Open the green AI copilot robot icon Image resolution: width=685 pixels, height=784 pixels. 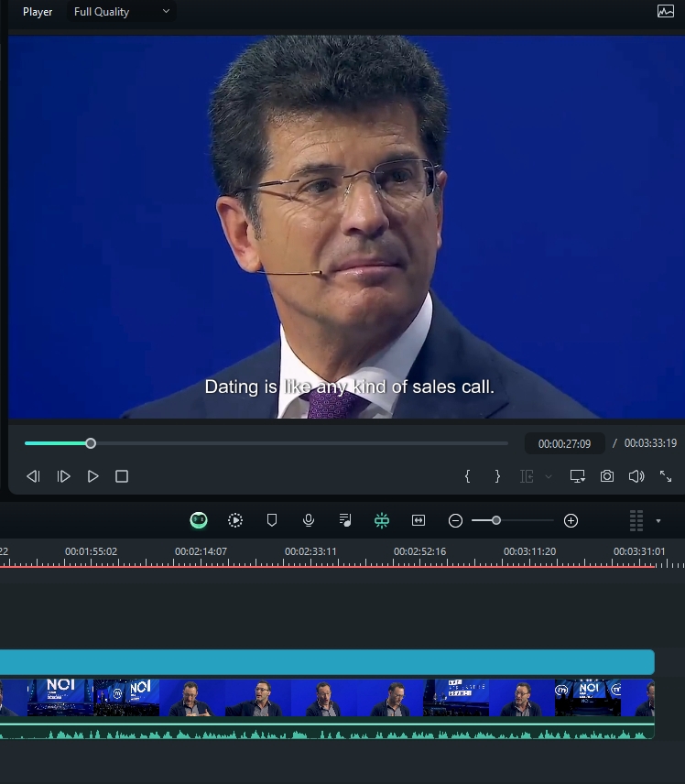(x=199, y=520)
